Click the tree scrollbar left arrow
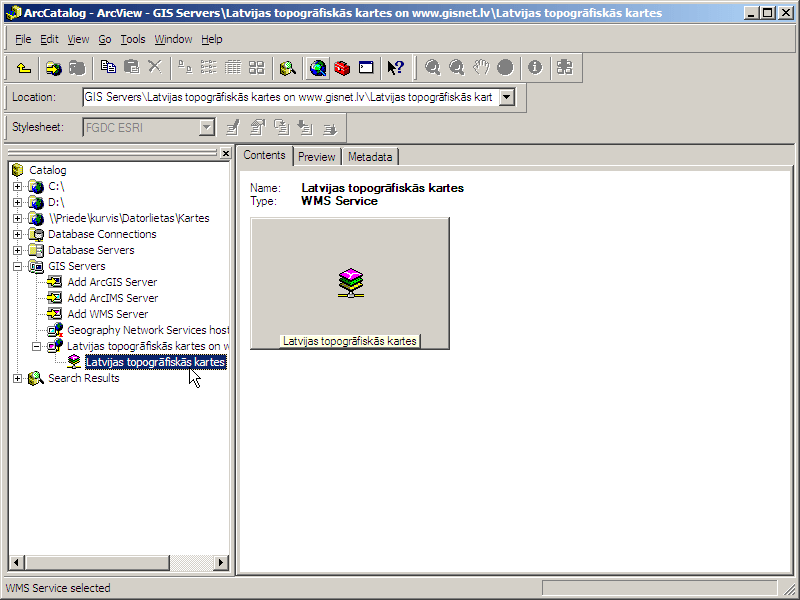Screen dimensions: 800x600 [16, 562]
